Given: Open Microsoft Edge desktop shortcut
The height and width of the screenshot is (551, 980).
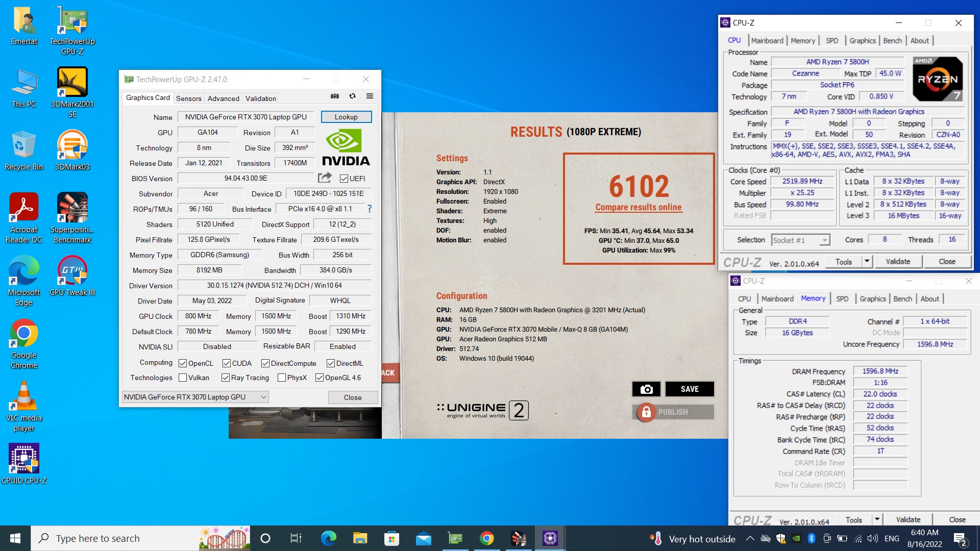Looking at the screenshot, I should [x=24, y=281].
